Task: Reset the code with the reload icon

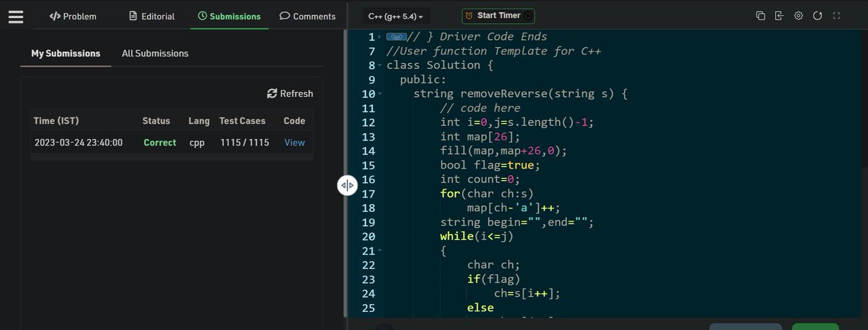Action: click(x=817, y=16)
